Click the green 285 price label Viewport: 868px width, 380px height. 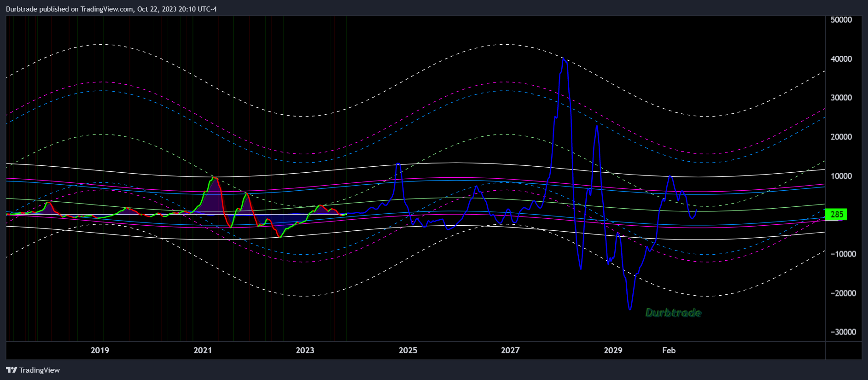pyautogui.click(x=836, y=214)
